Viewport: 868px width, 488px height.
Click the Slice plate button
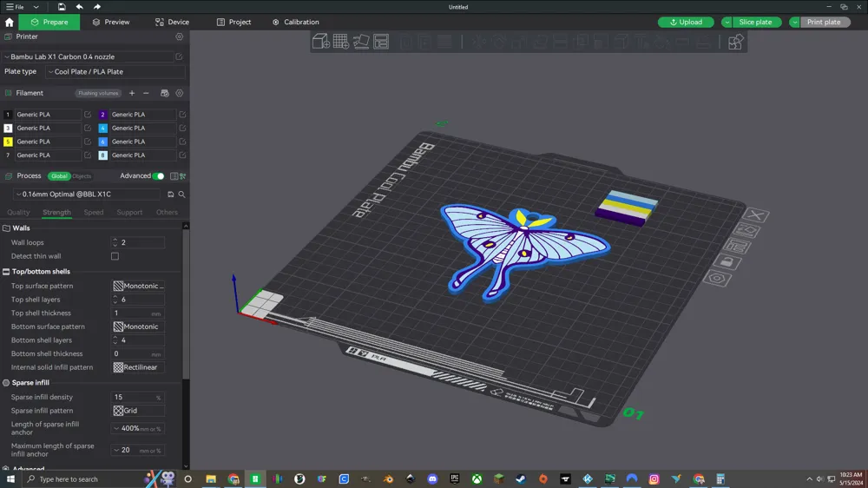[x=755, y=23]
